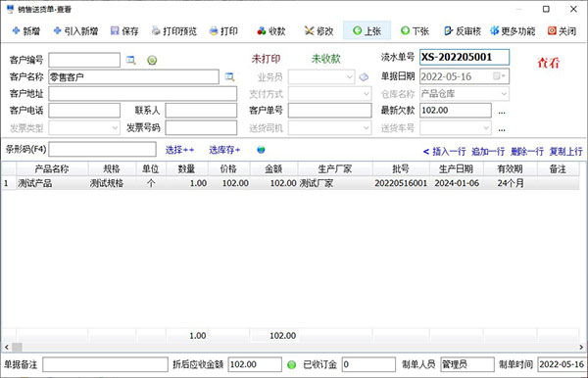The width and height of the screenshot is (588, 378).
Task: Click the green dot beside 折后应收金额
Action: tap(291, 364)
